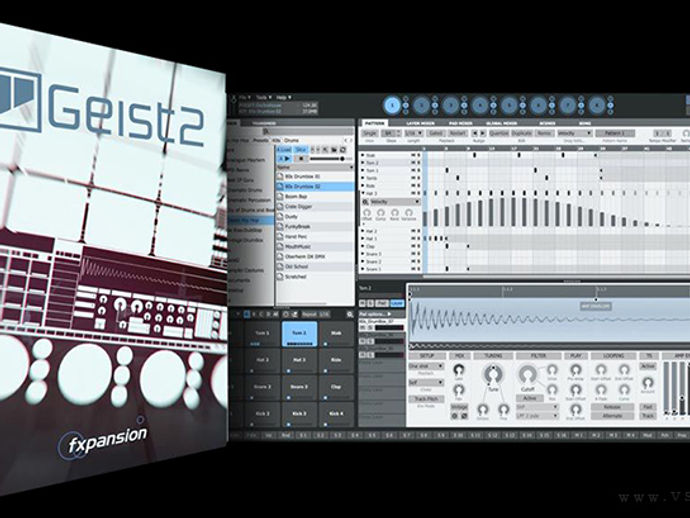Select engine 1 in the top bar
690x518 pixels.
coord(392,106)
